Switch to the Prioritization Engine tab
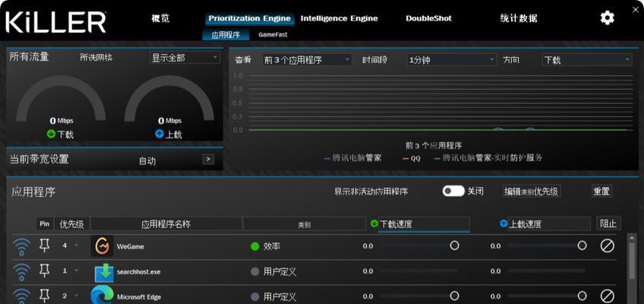Image resolution: width=644 pixels, height=304 pixels. [250, 18]
